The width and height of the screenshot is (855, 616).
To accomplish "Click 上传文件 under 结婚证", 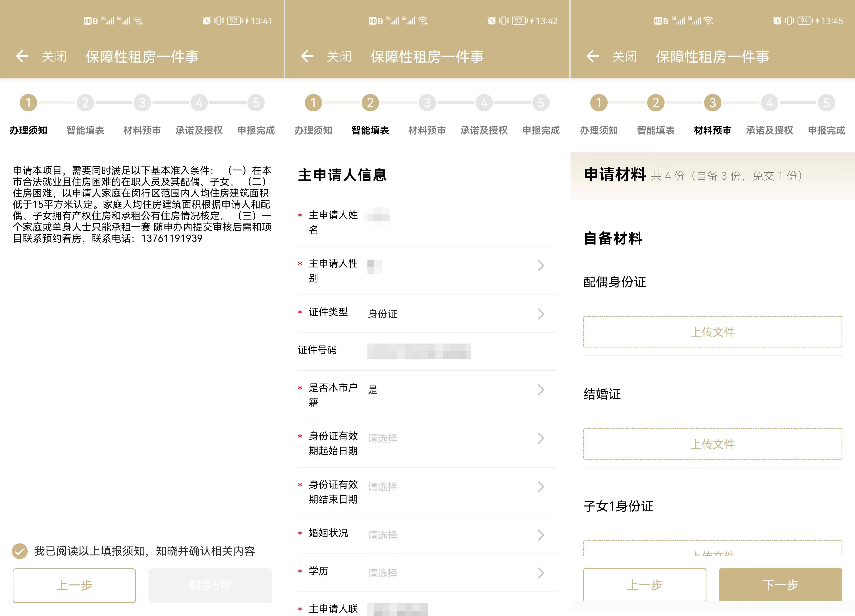I will pyautogui.click(x=712, y=444).
